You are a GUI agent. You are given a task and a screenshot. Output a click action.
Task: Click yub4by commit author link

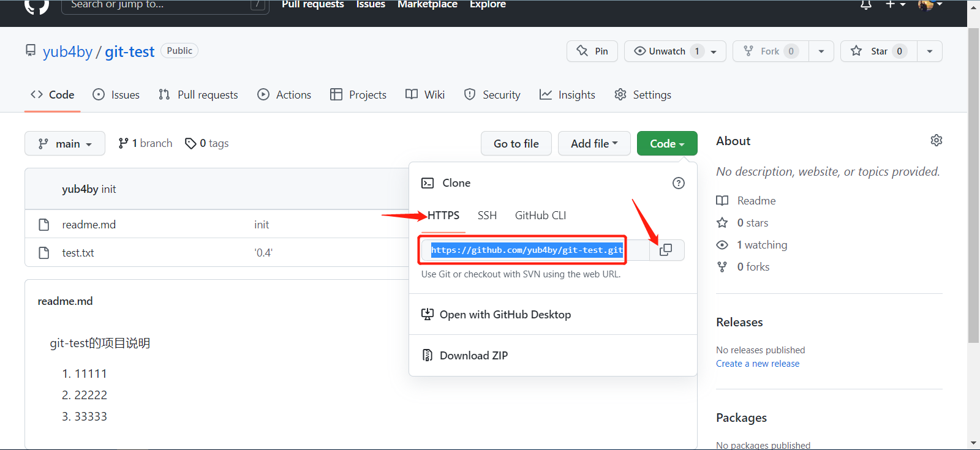coord(80,189)
